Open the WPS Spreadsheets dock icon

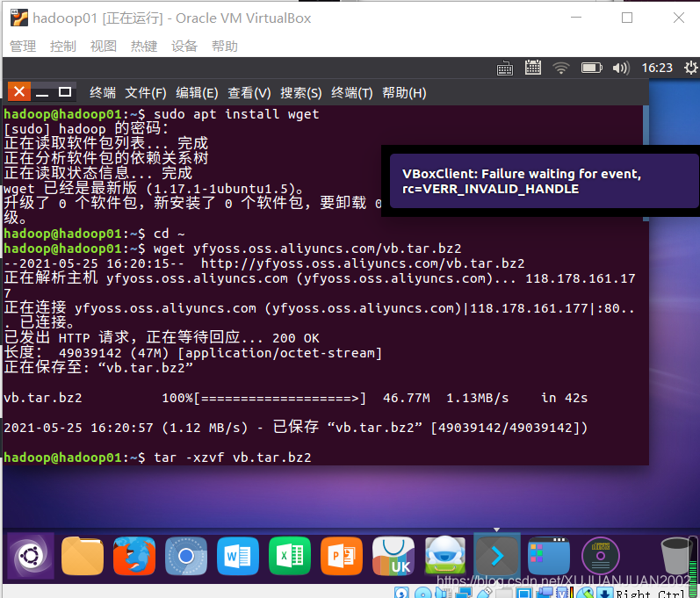point(290,556)
